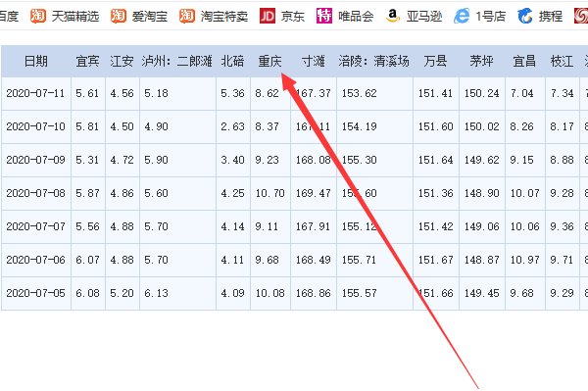
Task: Select the 枝江 value 9.36
Action: coord(562,226)
